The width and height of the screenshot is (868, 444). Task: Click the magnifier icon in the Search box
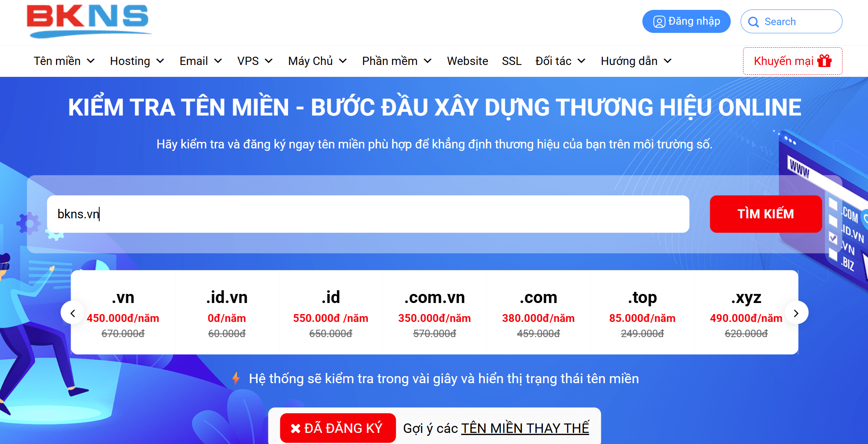(x=755, y=21)
